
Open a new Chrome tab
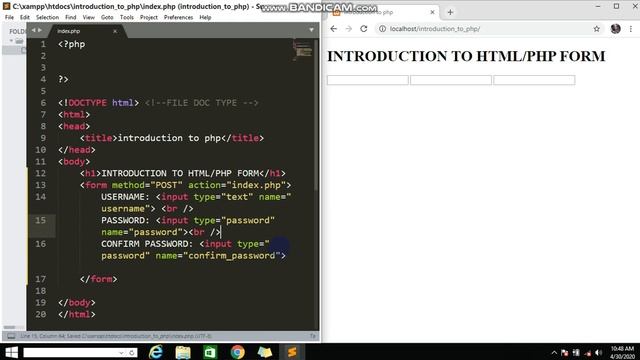click(450, 12)
